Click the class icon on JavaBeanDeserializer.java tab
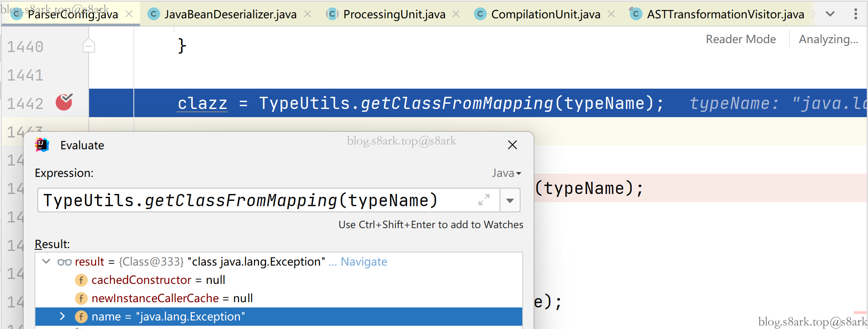Image resolution: width=868 pixels, height=329 pixels. (x=153, y=14)
